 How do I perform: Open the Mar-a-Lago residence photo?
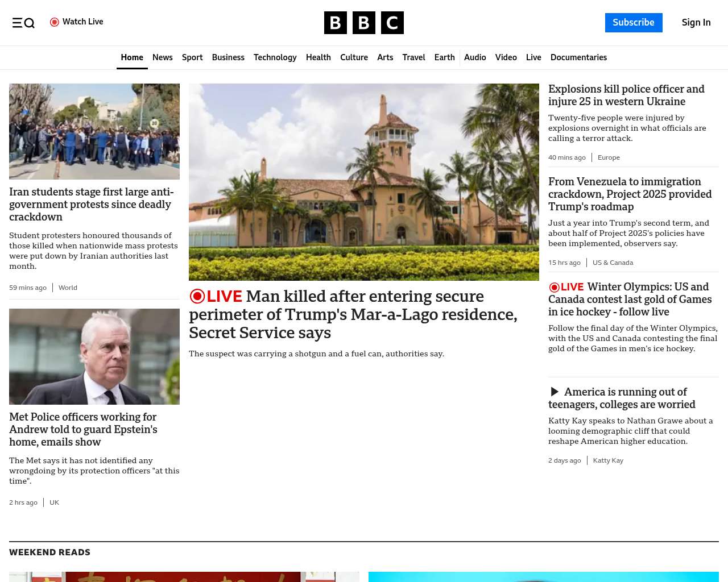pyautogui.click(x=364, y=182)
